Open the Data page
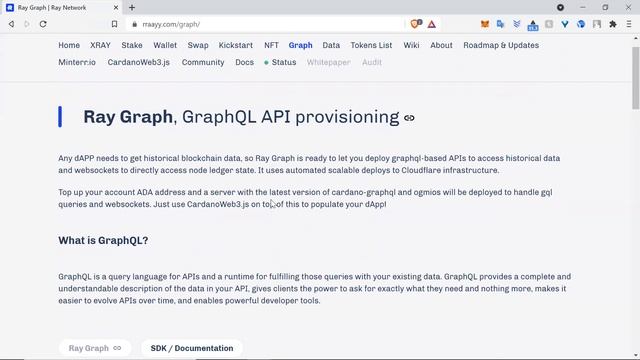This screenshot has height=360, width=640. [331, 45]
